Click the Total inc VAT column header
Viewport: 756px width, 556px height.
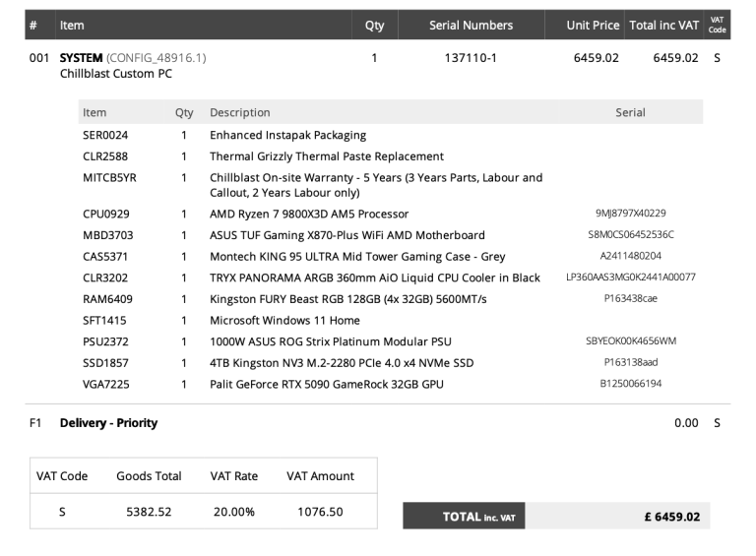tap(663, 26)
